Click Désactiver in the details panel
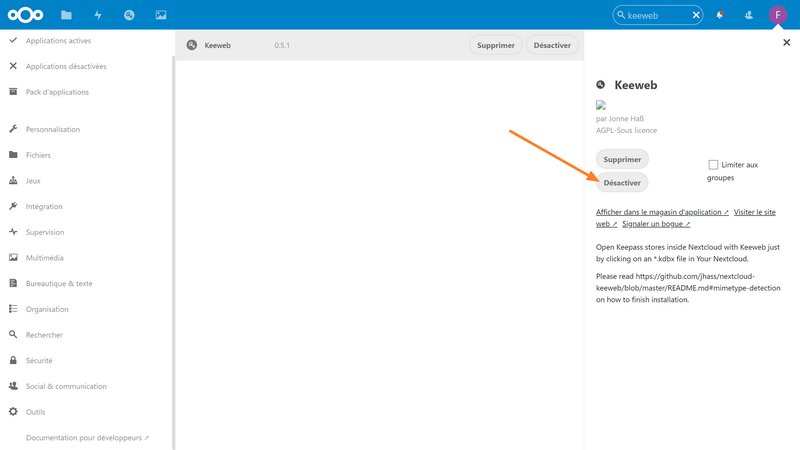Screen dimensions: 800x450 622,183
